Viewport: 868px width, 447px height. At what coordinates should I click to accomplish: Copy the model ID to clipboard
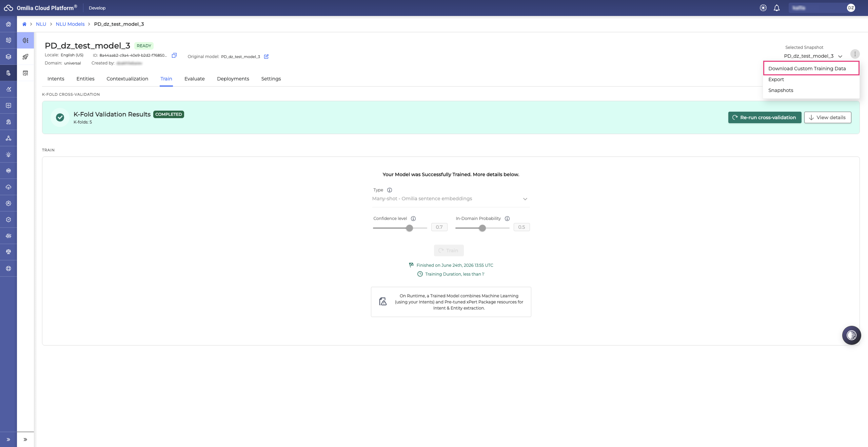174,55
